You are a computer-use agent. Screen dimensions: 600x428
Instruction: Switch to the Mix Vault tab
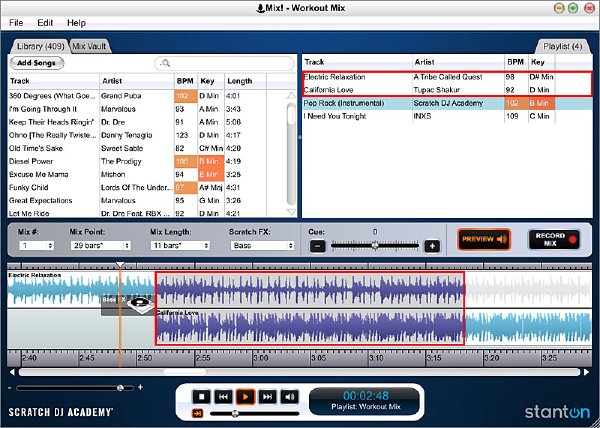tap(89, 46)
